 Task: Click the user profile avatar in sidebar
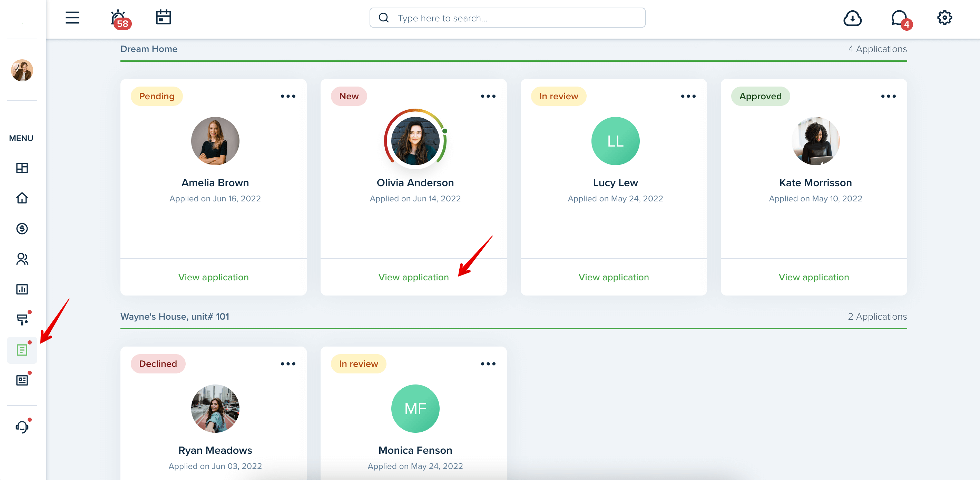tap(22, 70)
